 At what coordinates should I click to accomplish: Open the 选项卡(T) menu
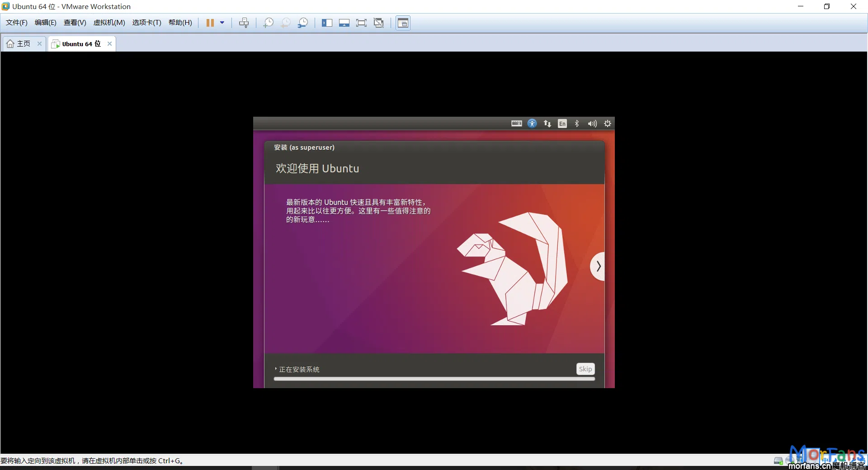pyautogui.click(x=146, y=23)
